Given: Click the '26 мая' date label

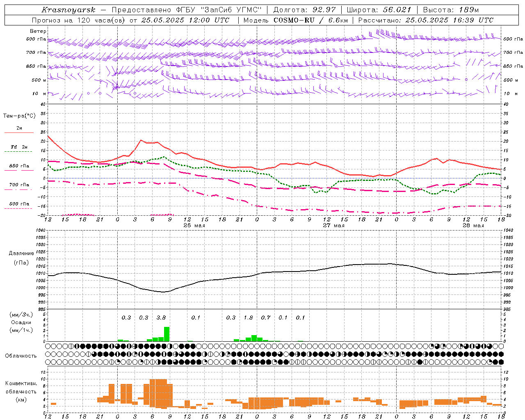Looking at the screenshot, I should pos(194,226).
